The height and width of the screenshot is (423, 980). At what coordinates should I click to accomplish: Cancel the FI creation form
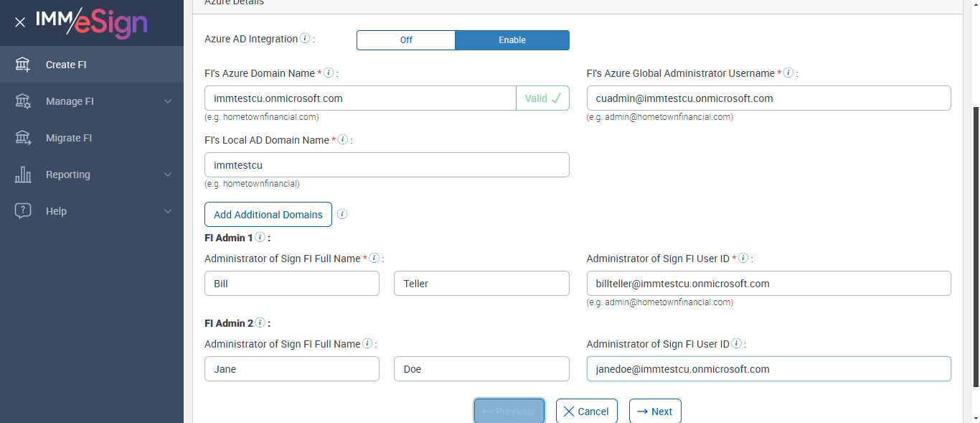587,412
